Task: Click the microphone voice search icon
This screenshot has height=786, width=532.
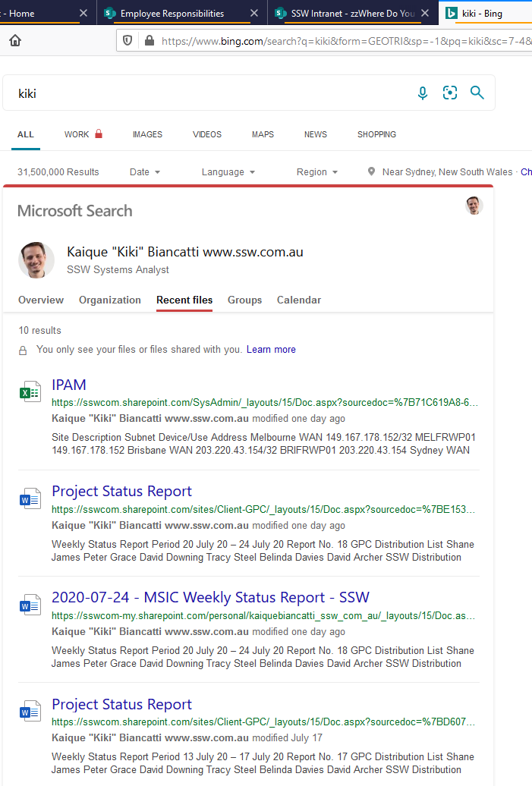Action: (423, 93)
